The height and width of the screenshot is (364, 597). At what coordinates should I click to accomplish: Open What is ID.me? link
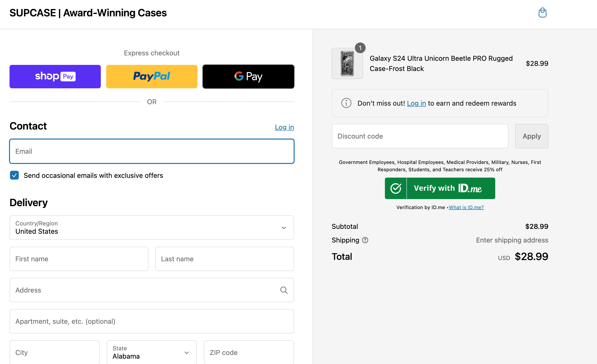466,207
